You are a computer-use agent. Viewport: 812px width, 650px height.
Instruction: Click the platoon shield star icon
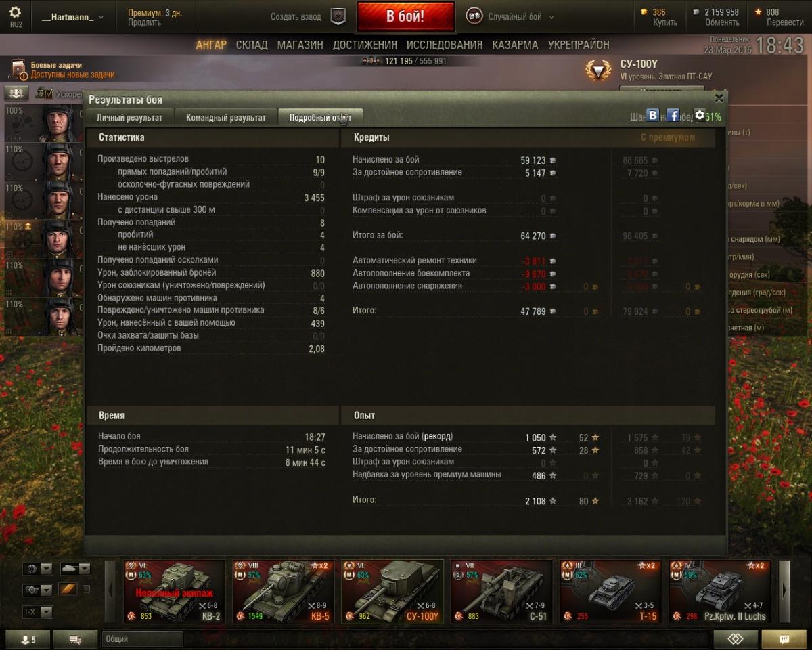coord(338,17)
